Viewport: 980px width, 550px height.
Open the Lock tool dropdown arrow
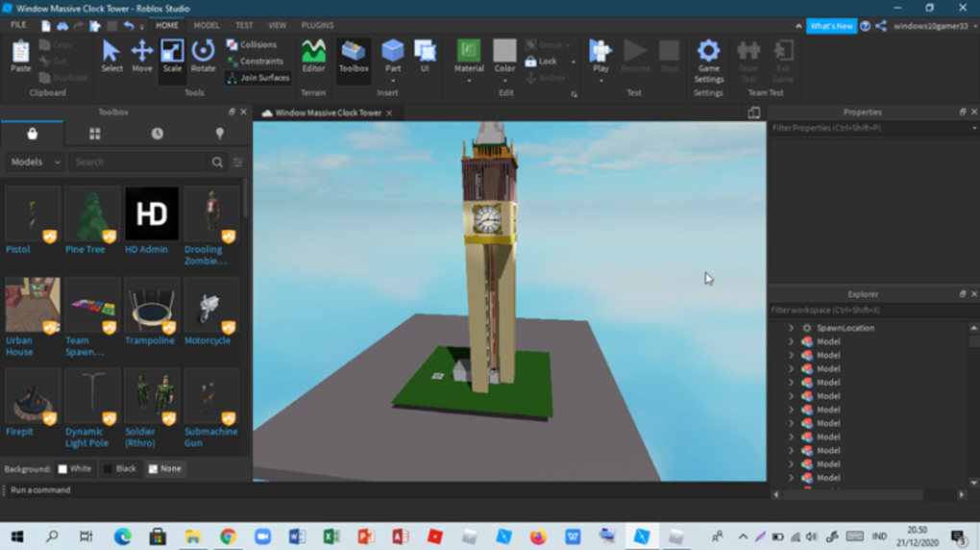click(574, 62)
